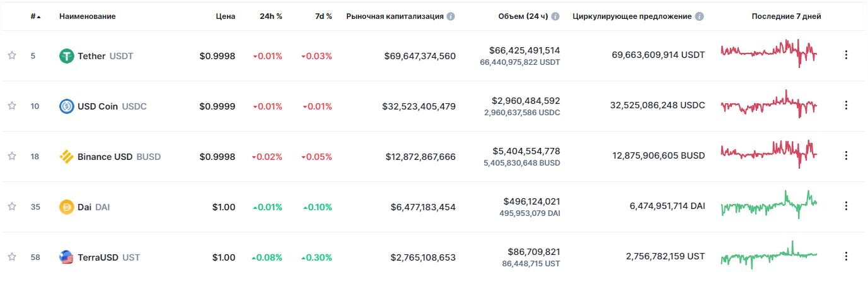Click info icon beside Рыночная капитализация
868x282 pixels.
(451, 16)
